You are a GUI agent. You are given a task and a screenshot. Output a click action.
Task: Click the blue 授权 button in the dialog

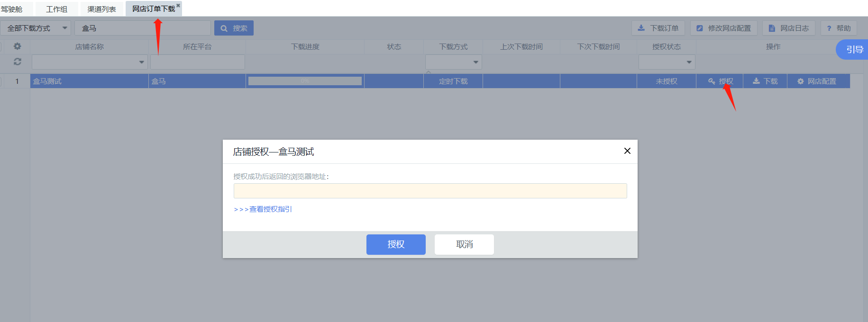pos(396,244)
